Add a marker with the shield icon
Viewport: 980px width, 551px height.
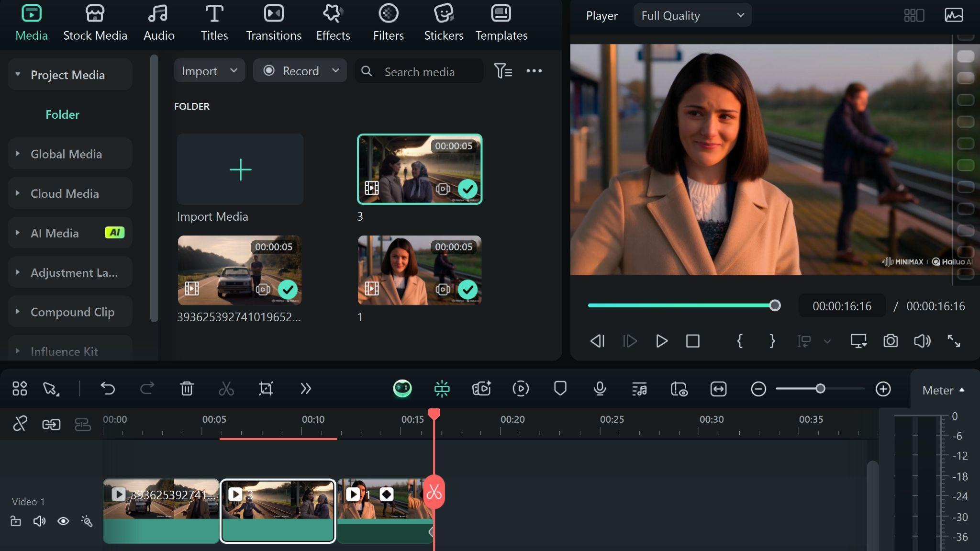pos(560,388)
